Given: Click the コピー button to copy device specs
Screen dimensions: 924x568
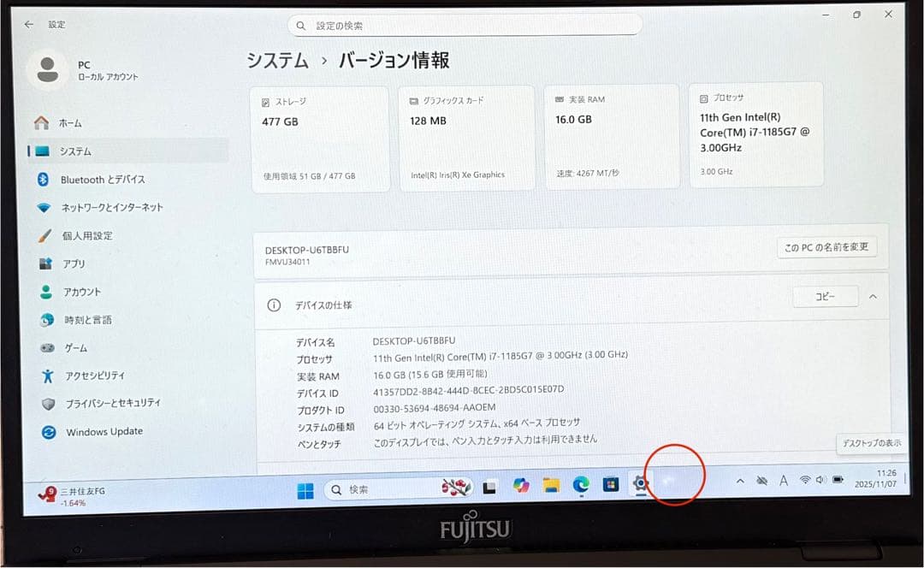Looking at the screenshot, I should pyautogui.click(x=824, y=296).
